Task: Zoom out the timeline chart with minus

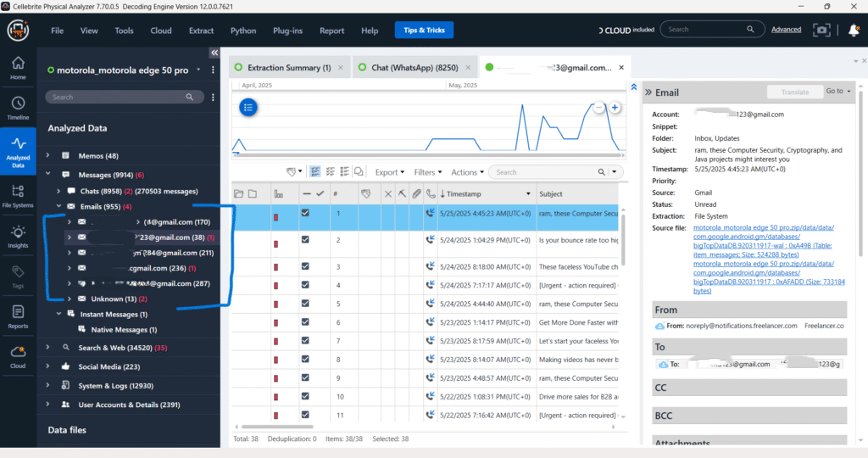Action: tap(598, 108)
